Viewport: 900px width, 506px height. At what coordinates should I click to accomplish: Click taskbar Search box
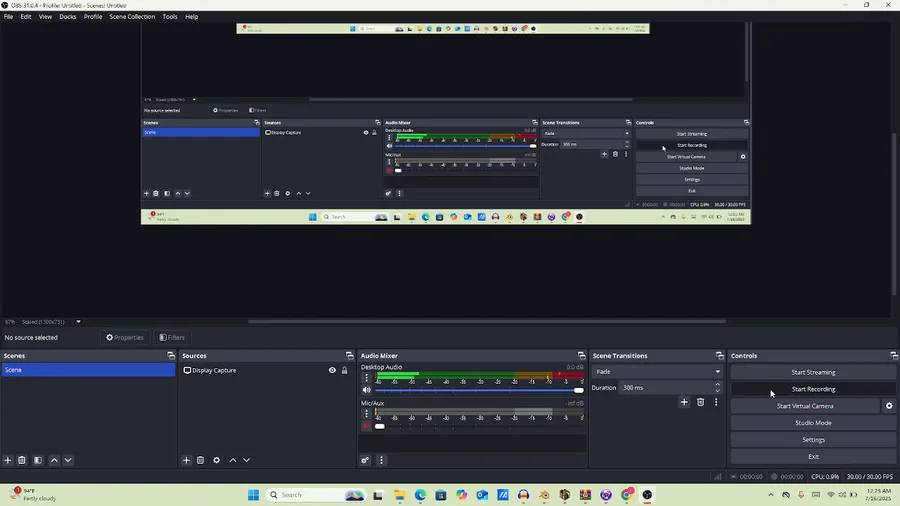click(316, 495)
